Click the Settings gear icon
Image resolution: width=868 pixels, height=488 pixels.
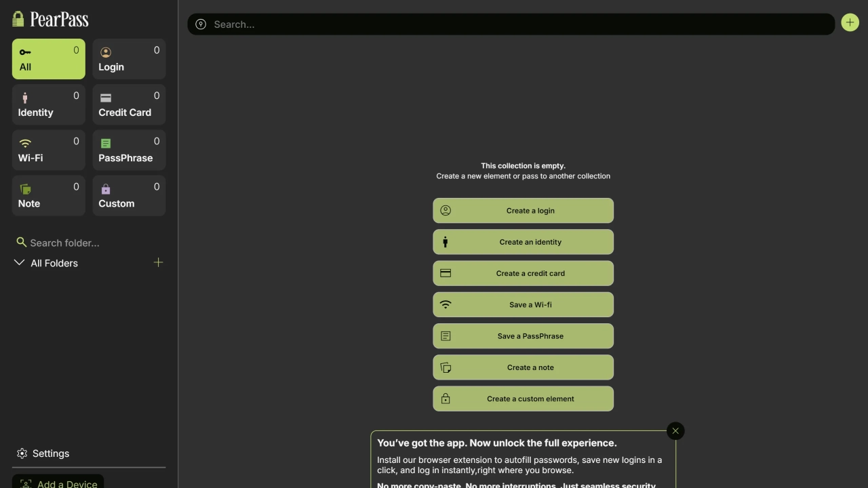click(22, 453)
